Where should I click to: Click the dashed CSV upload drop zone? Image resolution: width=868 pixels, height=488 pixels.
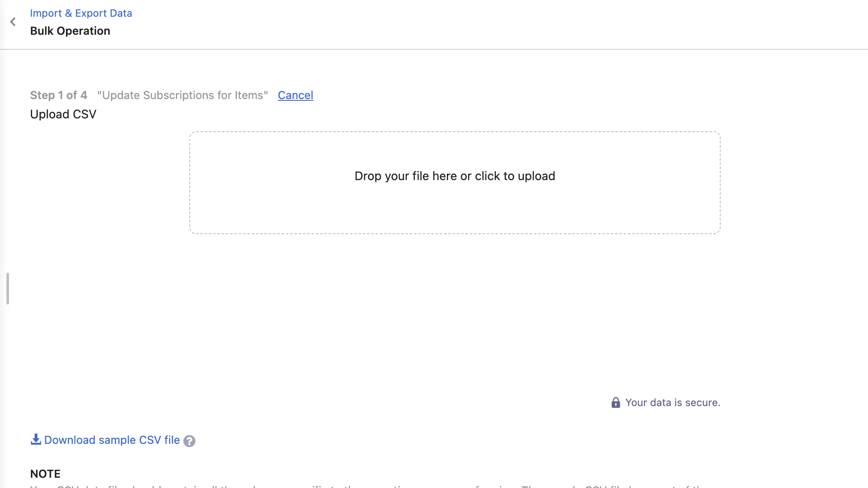pyautogui.click(x=455, y=183)
